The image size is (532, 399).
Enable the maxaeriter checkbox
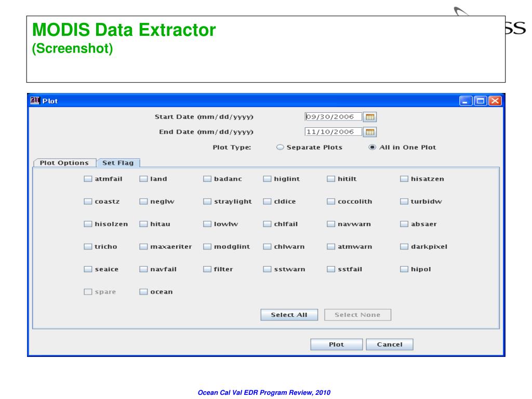(x=143, y=247)
